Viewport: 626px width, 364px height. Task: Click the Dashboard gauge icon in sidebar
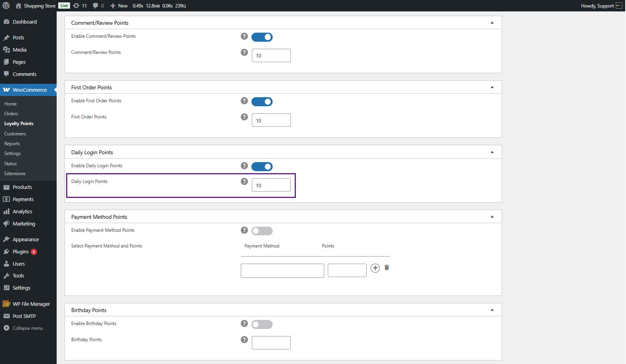coord(6,22)
